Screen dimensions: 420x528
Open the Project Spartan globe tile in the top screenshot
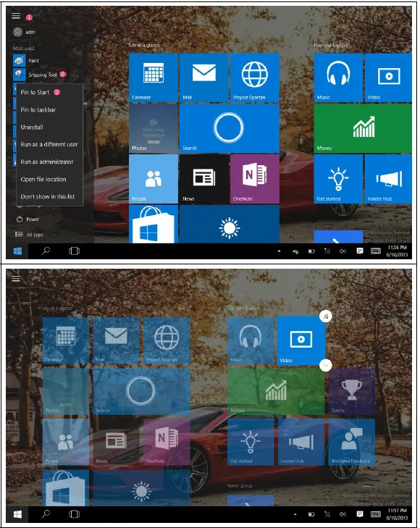click(255, 77)
